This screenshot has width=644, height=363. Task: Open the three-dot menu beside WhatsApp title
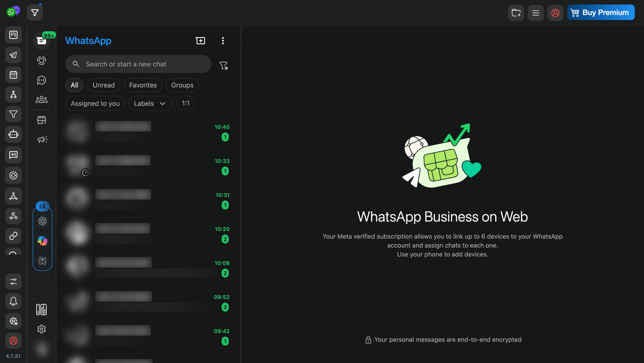pos(223,41)
